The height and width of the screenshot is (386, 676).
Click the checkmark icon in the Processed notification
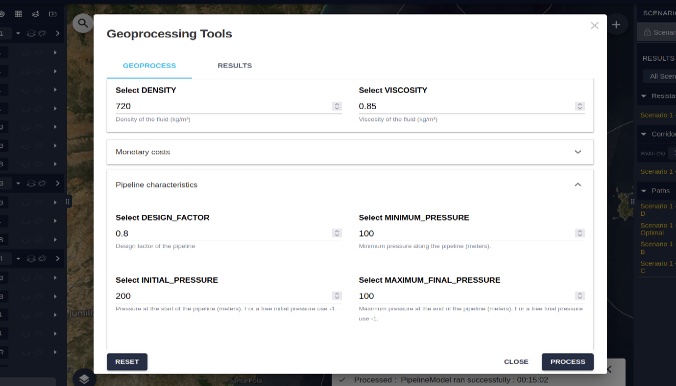342,380
